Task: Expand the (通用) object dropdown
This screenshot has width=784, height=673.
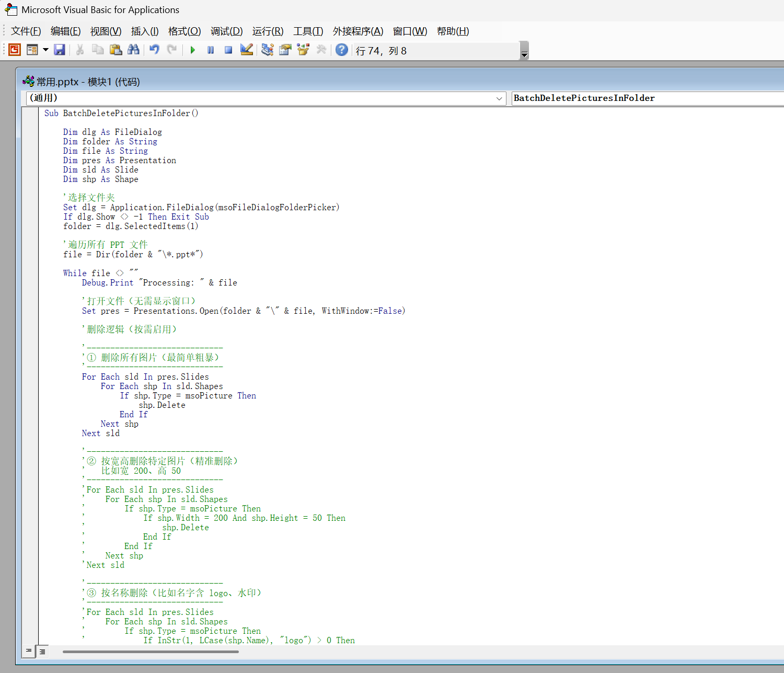Action: [499, 98]
